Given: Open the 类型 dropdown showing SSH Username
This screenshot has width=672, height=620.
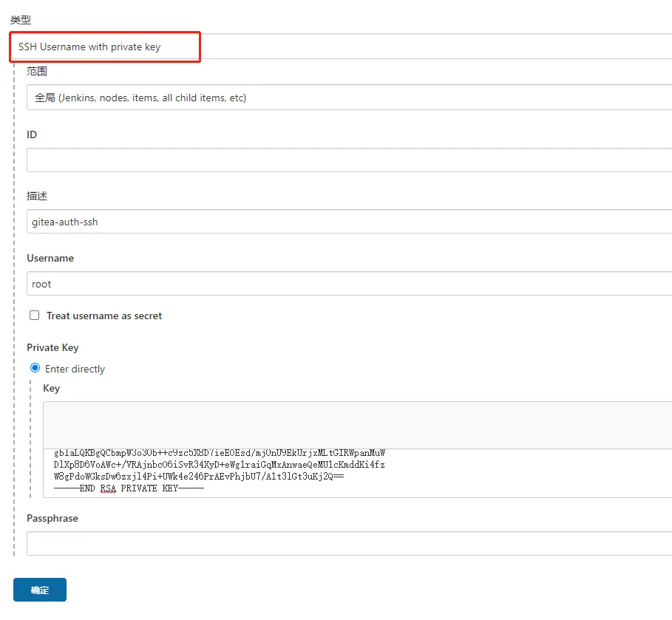Looking at the screenshot, I should click(340, 47).
